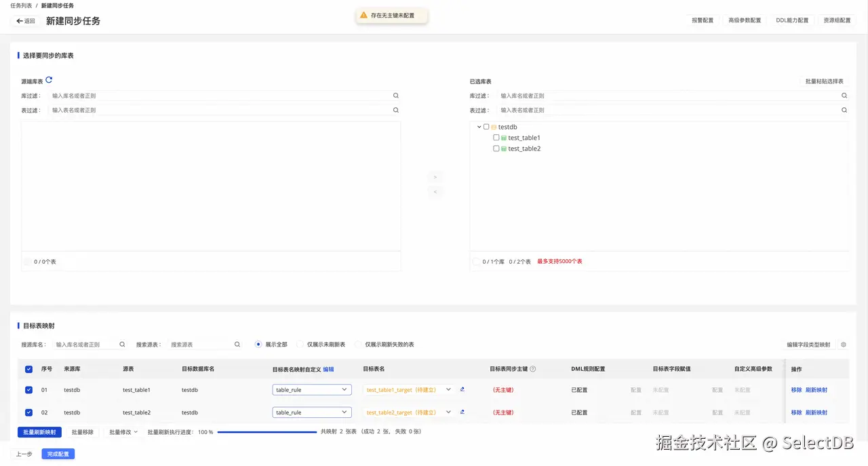Check the testdb checkbox in tree
868x466 pixels.
tap(486, 127)
